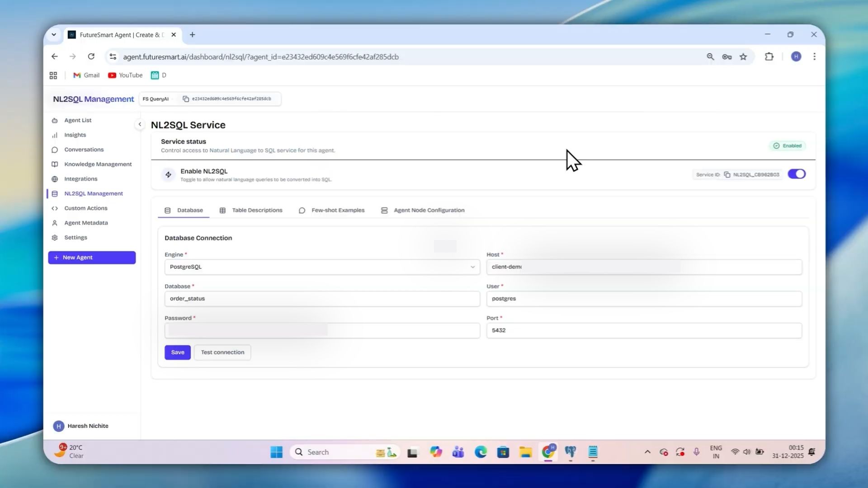868x488 pixels.
Task: Open pgAdmin elephant taskbar icon
Action: point(571,452)
